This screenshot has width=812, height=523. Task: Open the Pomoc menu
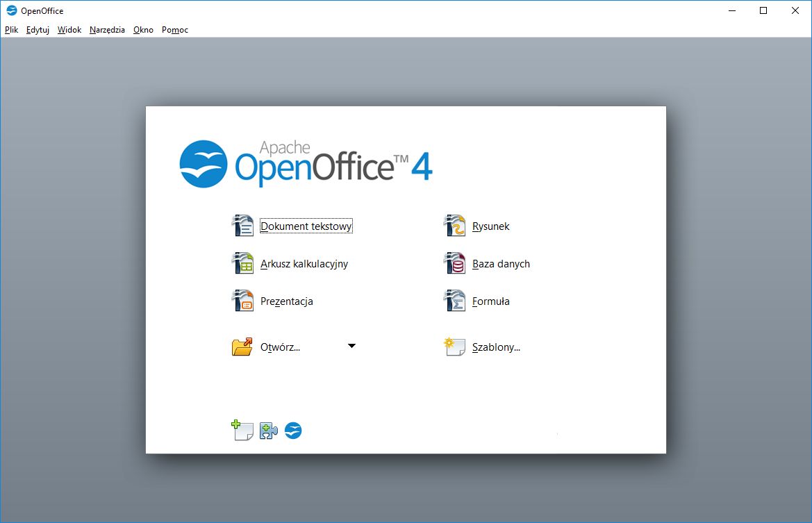[175, 30]
